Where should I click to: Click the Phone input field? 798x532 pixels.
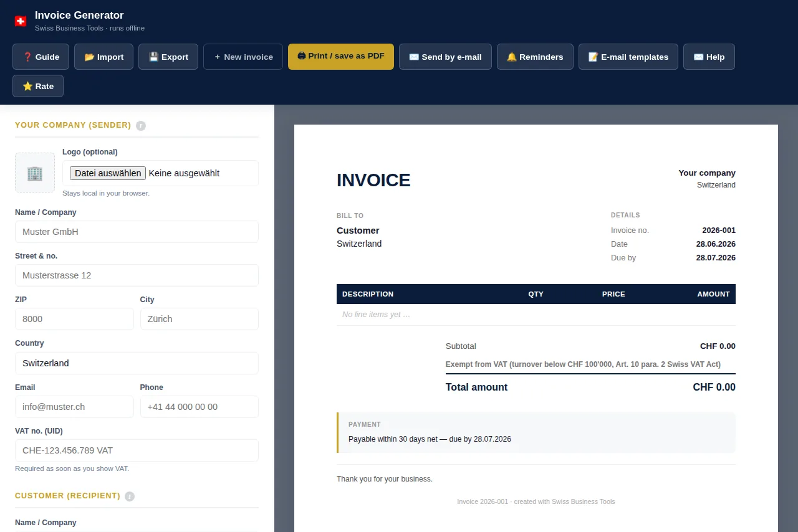pyautogui.click(x=199, y=407)
